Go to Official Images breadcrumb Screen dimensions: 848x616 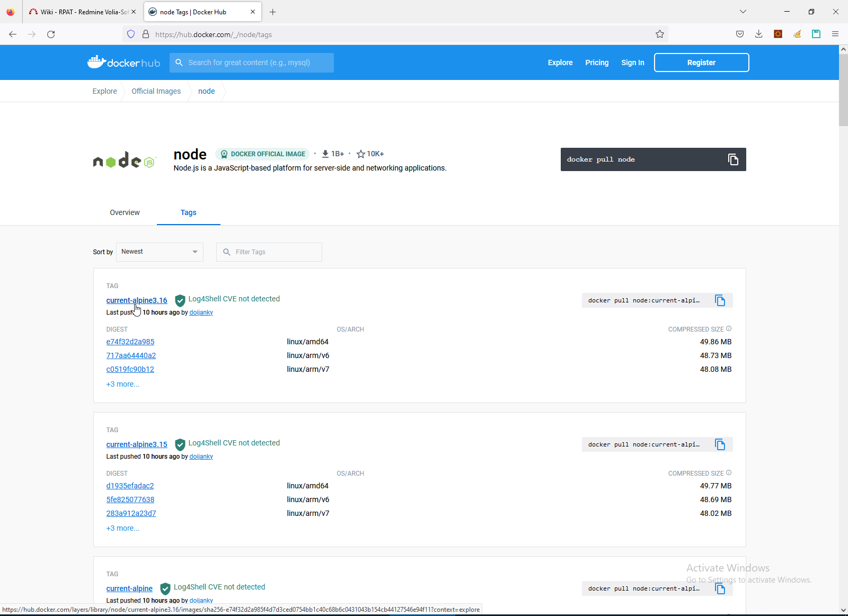156,91
